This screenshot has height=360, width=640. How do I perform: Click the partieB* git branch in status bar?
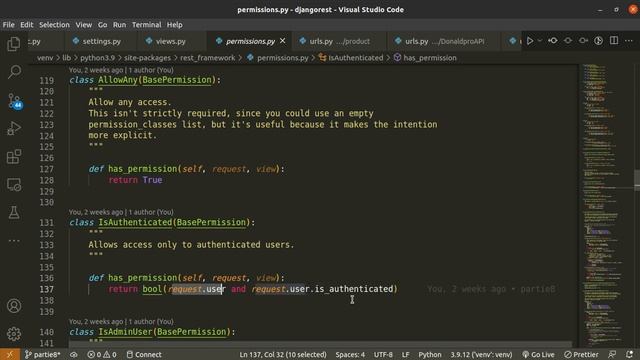42,354
